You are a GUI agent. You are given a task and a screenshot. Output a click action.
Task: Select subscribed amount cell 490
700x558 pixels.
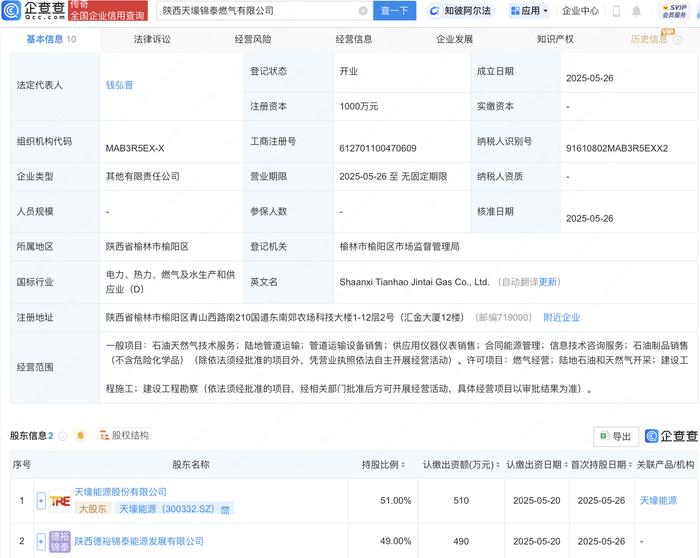461,541
